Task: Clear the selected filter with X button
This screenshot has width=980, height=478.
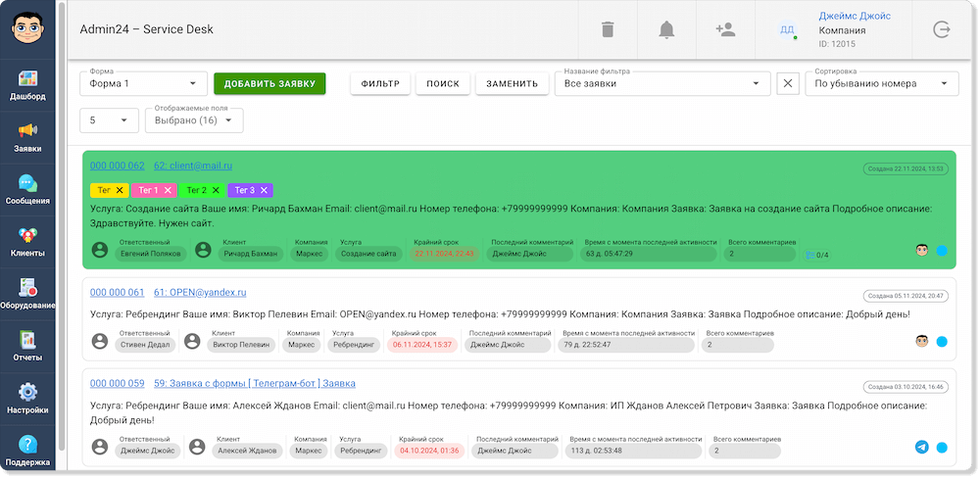Action: tap(788, 84)
